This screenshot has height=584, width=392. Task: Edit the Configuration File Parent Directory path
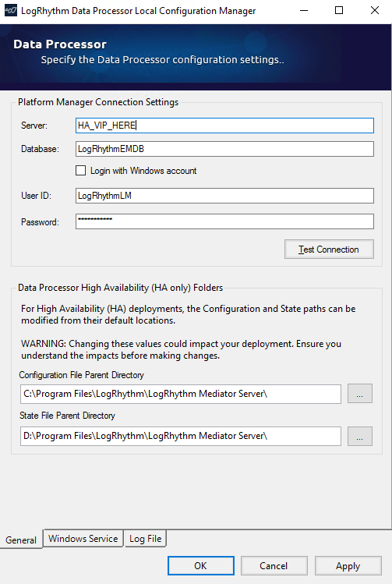coord(181,394)
